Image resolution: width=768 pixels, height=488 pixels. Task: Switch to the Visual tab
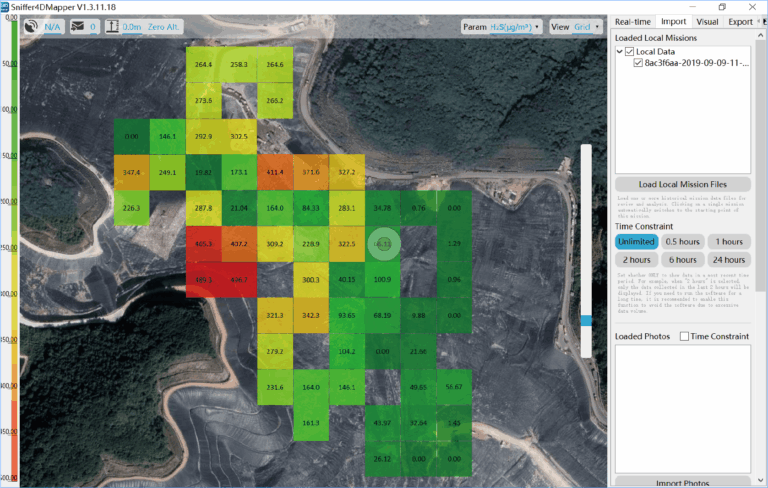pos(707,22)
